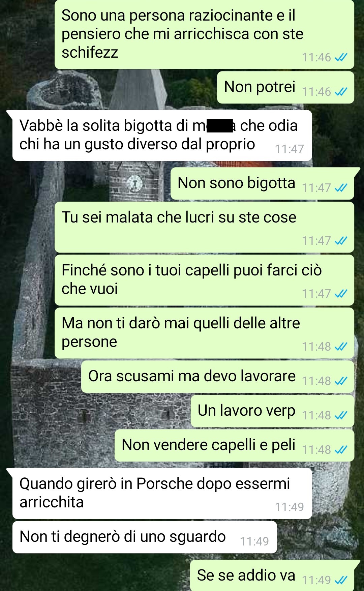Tap the read checkmarks on 'Non potrei'

pyautogui.click(x=341, y=92)
